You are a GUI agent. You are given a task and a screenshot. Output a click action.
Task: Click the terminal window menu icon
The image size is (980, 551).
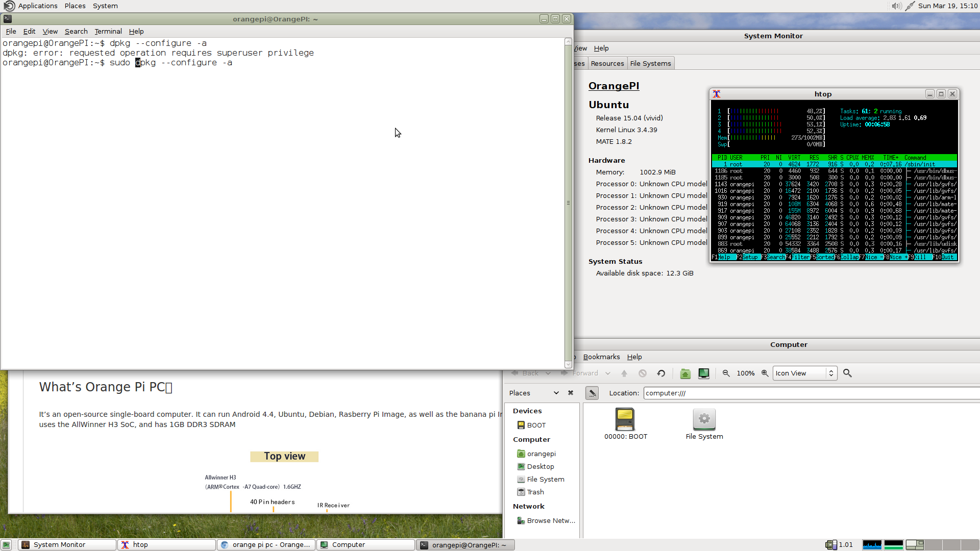pos(8,19)
